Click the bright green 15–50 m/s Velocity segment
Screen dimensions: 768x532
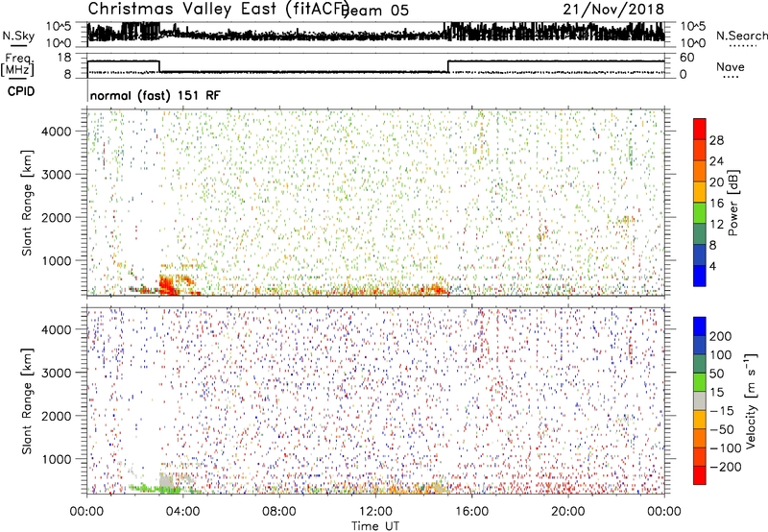point(700,382)
